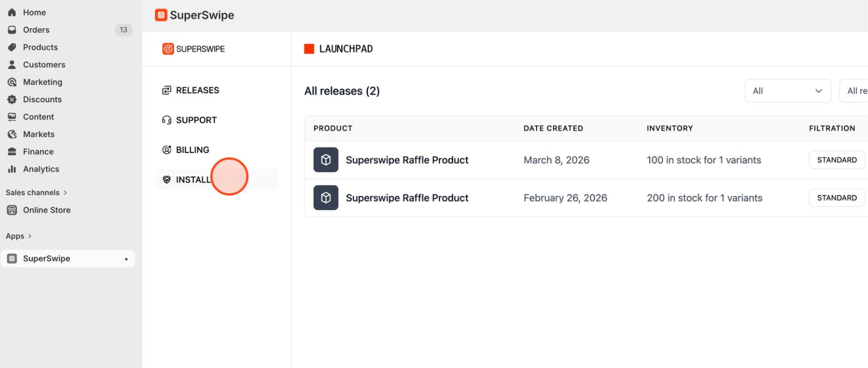
Task: Click the SuperSwipe logo in top header
Action: (161, 15)
